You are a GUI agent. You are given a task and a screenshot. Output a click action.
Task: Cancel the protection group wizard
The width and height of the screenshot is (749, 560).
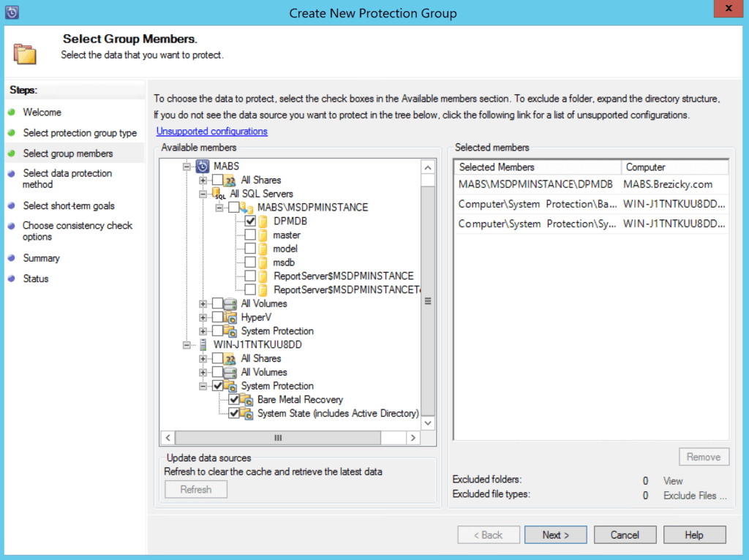[625, 535]
